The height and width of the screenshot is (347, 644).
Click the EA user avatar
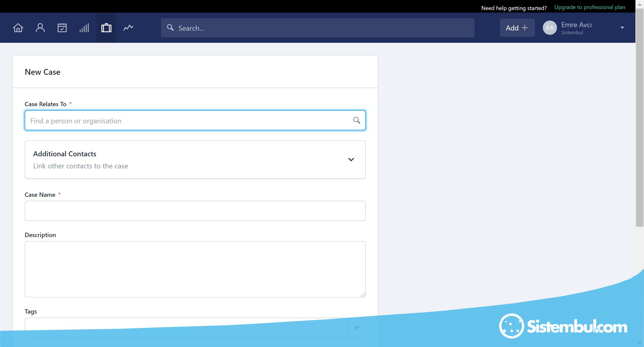click(x=550, y=28)
